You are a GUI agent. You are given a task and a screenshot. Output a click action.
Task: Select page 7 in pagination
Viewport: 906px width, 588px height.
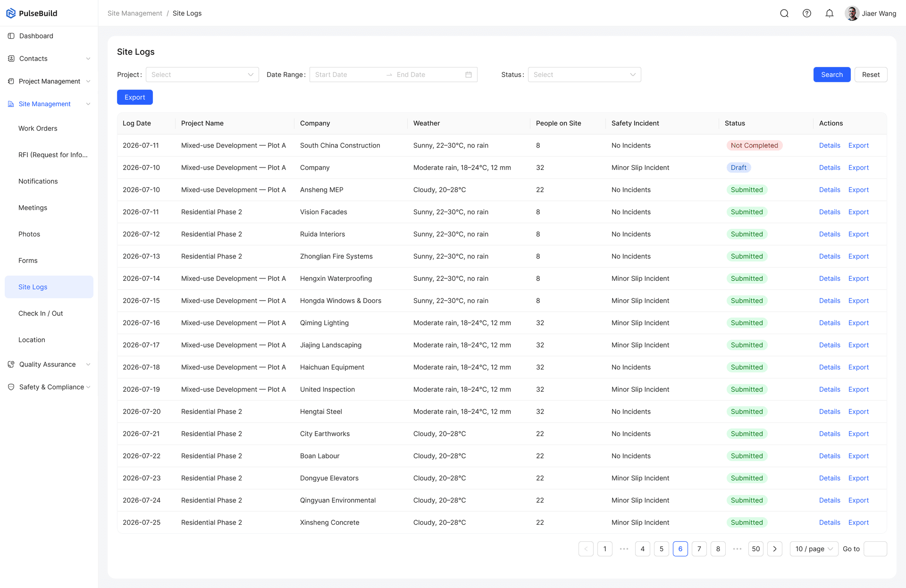[x=699, y=549]
